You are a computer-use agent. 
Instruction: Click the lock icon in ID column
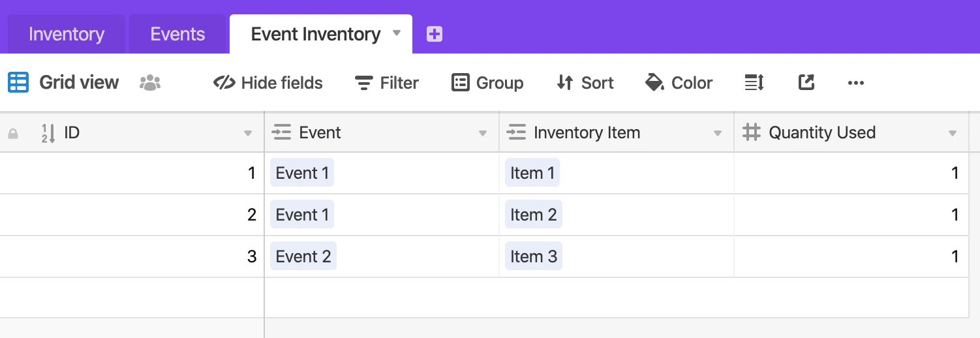pyautogui.click(x=12, y=134)
